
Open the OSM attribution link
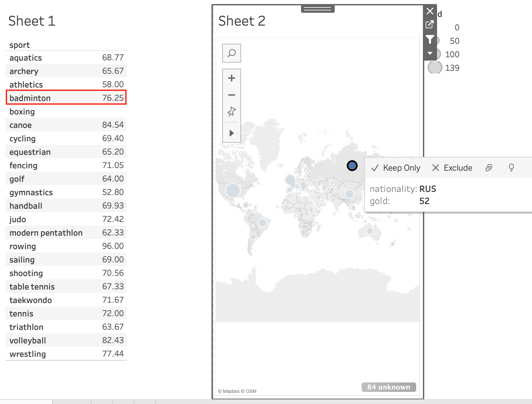[251, 391]
